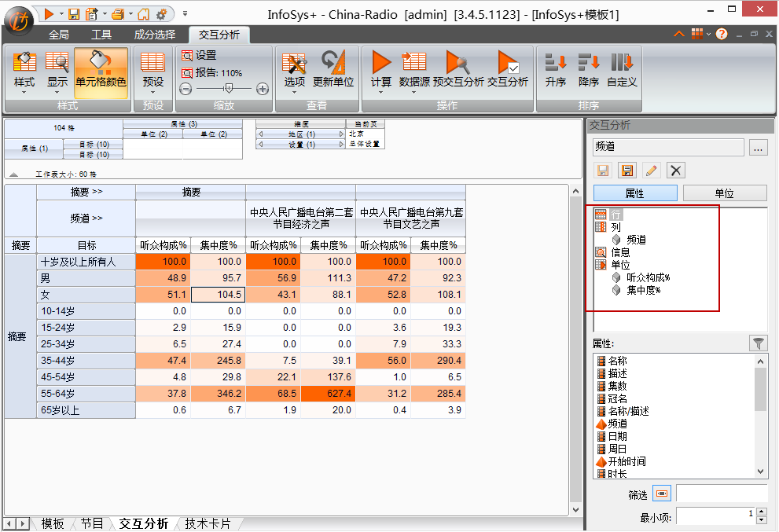Screen dimensions: 779x532
Task: Click the 更新单位 update units icon
Action: (x=333, y=63)
